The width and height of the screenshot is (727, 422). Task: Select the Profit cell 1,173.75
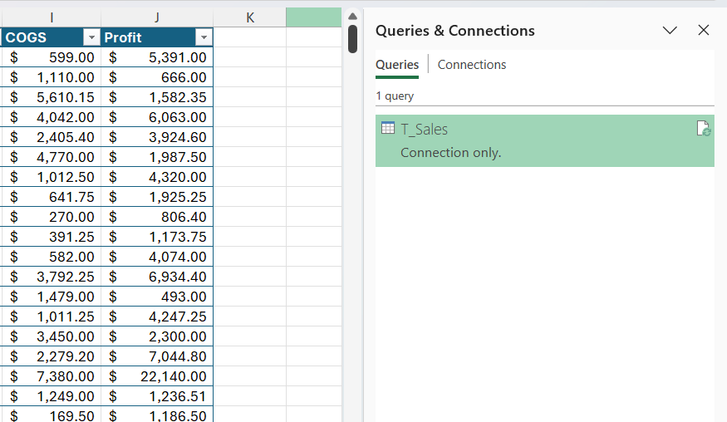point(157,237)
